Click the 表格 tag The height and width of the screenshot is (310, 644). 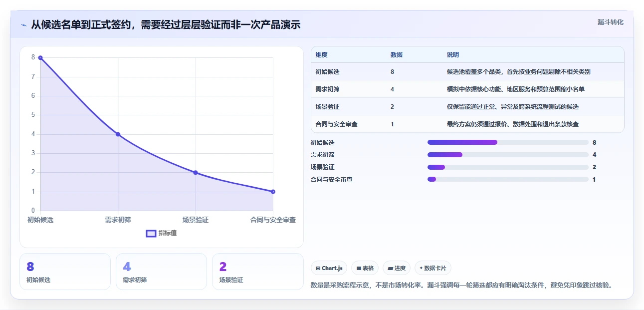(365, 268)
